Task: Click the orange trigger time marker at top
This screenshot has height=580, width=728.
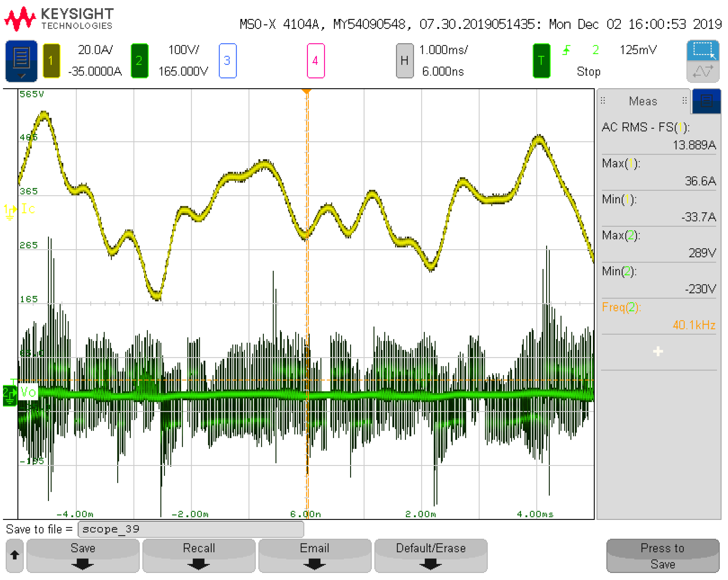Action: point(306,91)
